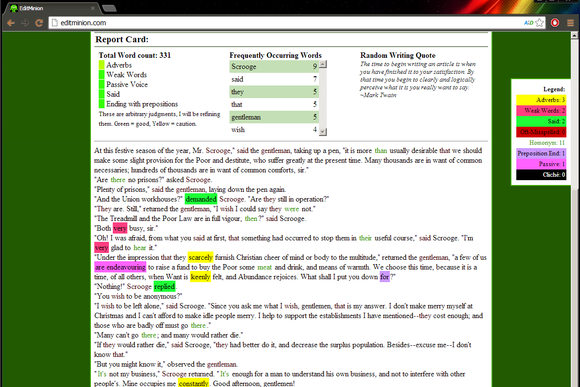580x387 pixels.
Task: Reload the page with refresh icon
Action: point(39,23)
